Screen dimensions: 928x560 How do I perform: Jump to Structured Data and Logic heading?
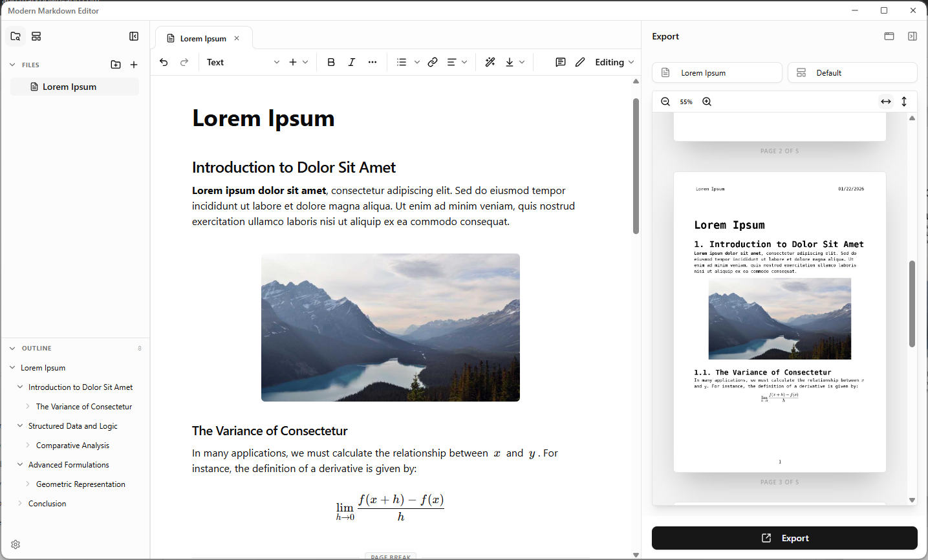[x=73, y=425]
